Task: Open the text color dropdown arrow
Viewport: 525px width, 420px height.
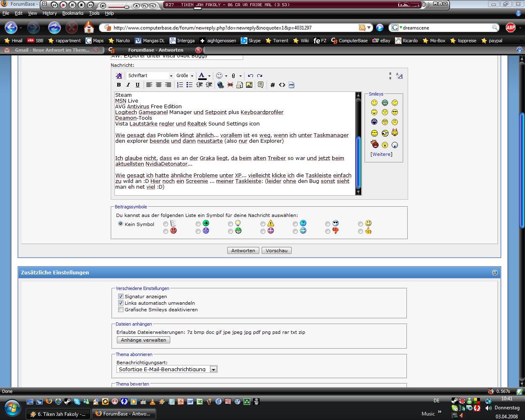Action: click(x=209, y=76)
